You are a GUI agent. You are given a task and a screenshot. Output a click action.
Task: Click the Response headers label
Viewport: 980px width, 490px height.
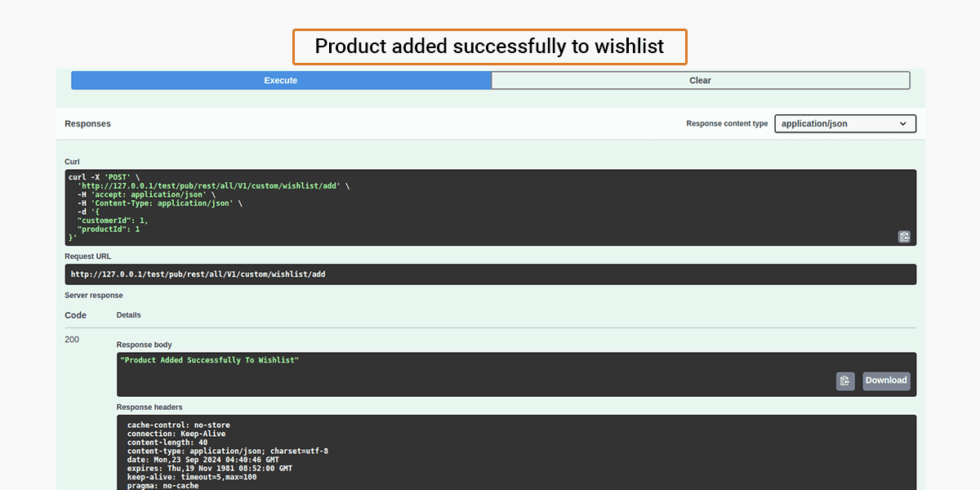coord(149,408)
